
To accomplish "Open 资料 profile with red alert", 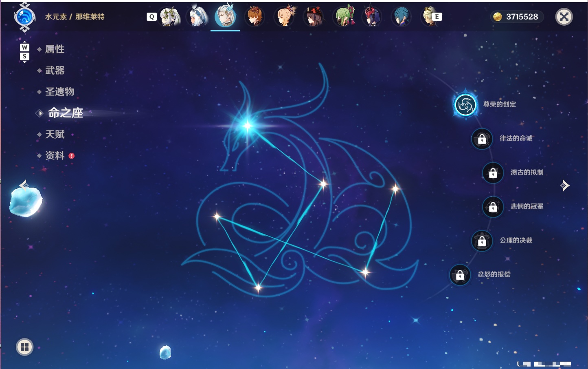I will click(55, 155).
